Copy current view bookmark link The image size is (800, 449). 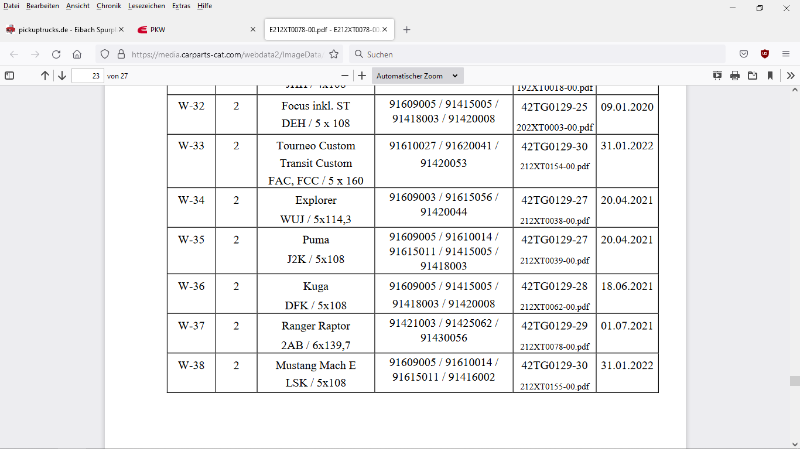[770, 76]
